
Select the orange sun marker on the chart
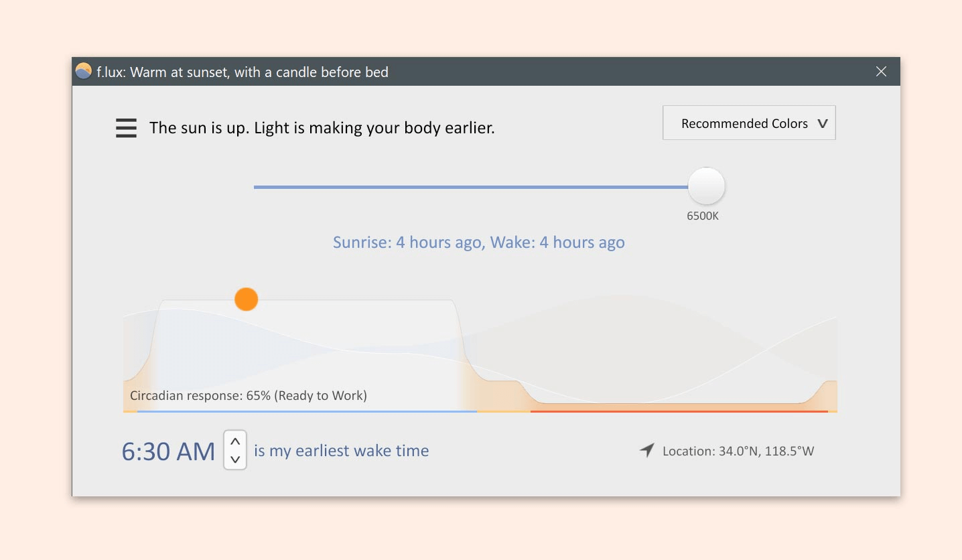click(x=246, y=299)
